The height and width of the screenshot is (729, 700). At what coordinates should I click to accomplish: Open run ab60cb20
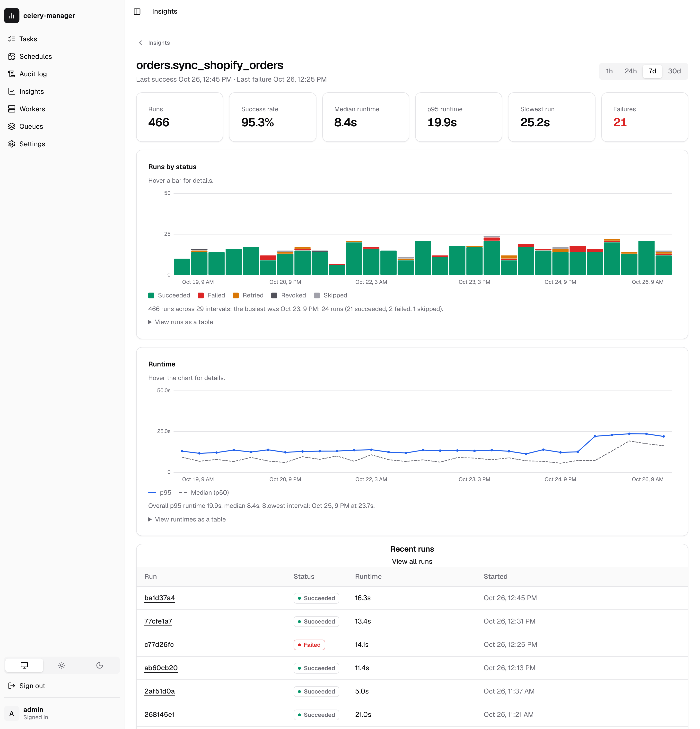pos(161,668)
